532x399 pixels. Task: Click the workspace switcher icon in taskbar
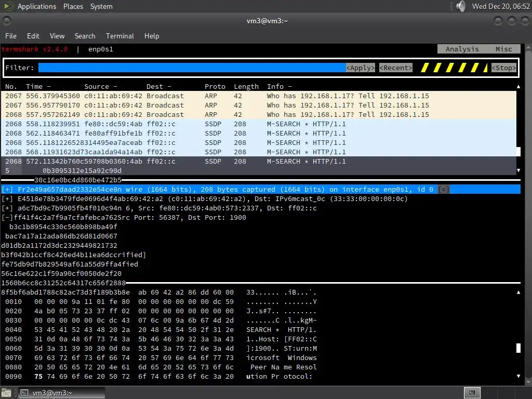pyautogui.click(x=472, y=393)
